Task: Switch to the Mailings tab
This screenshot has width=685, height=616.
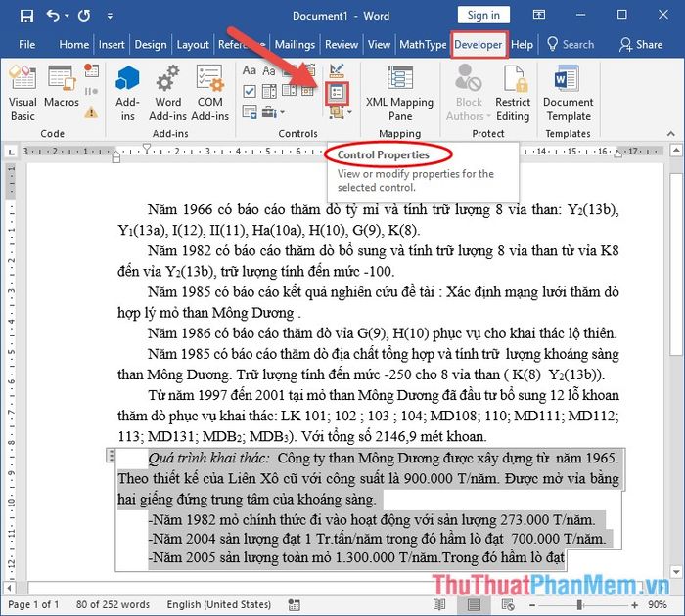Action: (295, 45)
